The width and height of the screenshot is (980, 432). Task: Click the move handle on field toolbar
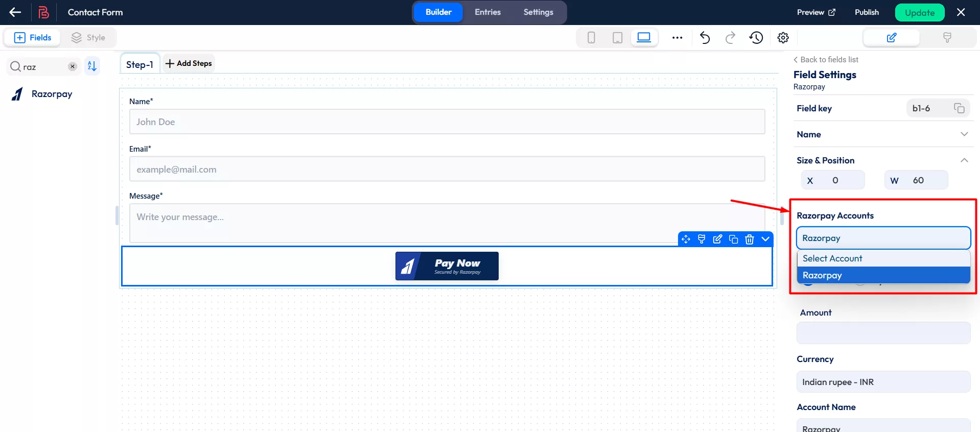pos(686,239)
